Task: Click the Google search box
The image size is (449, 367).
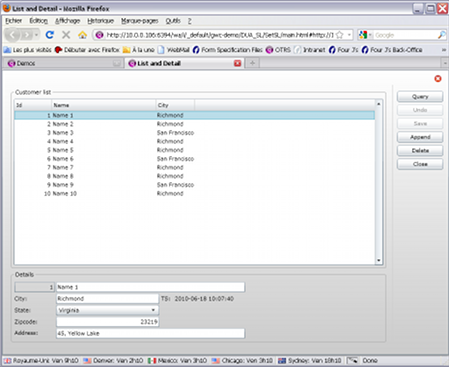Action: pos(405,35)
